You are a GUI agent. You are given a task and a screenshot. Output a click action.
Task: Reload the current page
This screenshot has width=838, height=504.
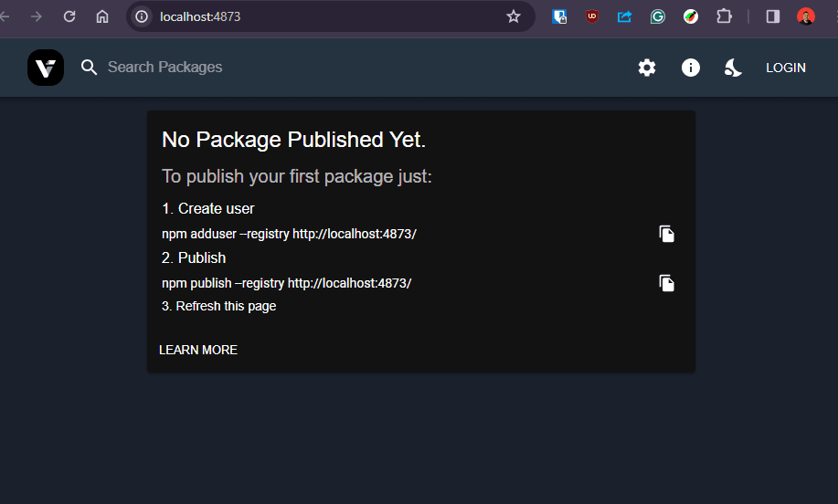point(69,16)
